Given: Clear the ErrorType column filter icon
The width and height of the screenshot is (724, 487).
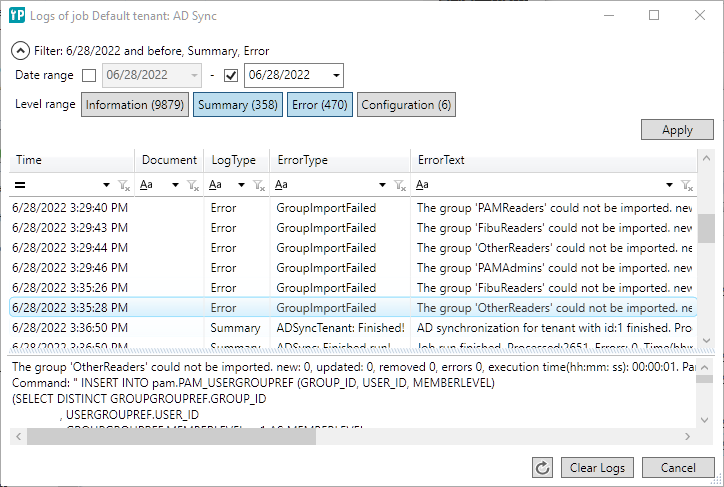Looking at the screenshot, I should tap(399, 185).
